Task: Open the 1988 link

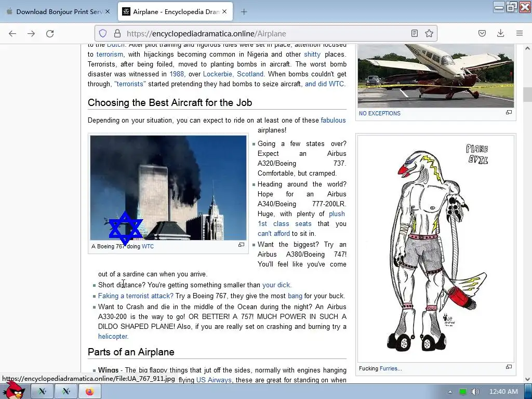Action: point(178,74)
